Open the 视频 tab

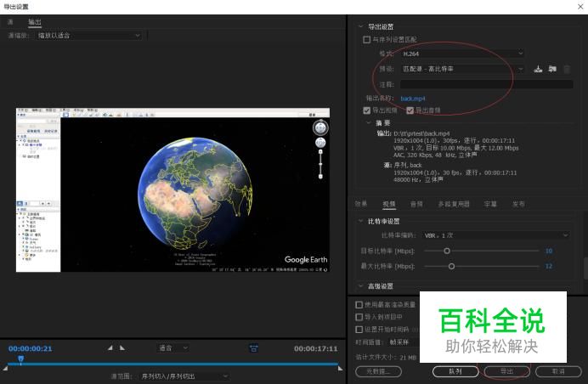pyautogui.click(x=389, y=204)
